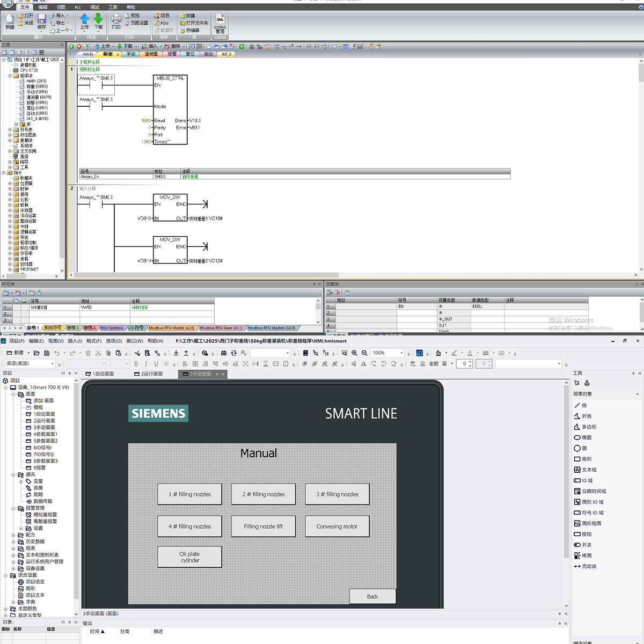Expand the 配方 folder in HMI tree
Viewport: 644px width, 644px height.
pos(13,535)
